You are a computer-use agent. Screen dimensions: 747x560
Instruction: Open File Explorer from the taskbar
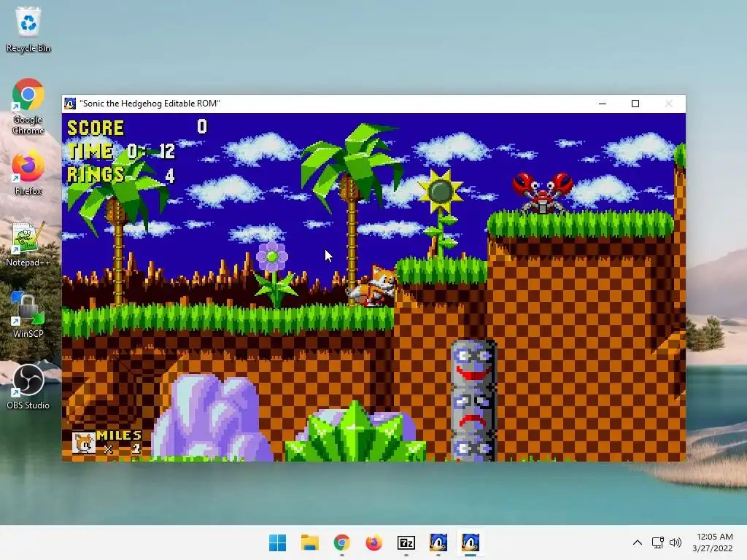[309, 542]
